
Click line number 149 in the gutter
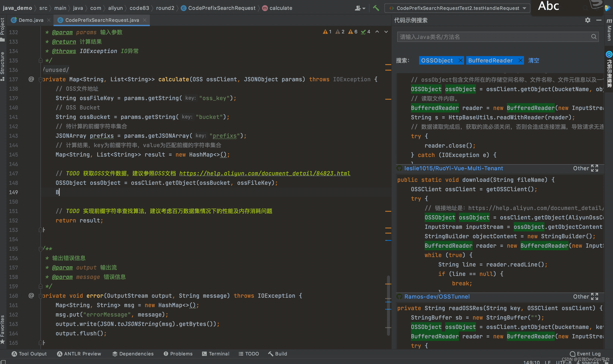[x=13, y=192]
